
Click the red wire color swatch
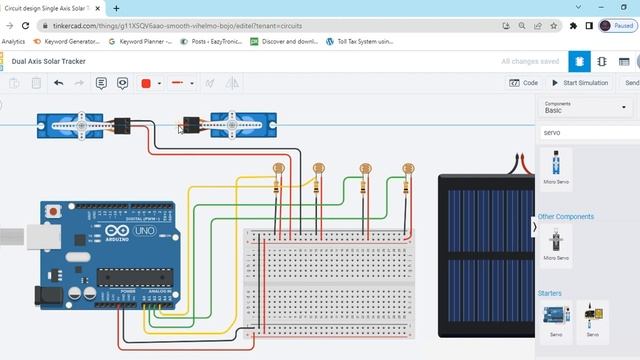point(146,83)
